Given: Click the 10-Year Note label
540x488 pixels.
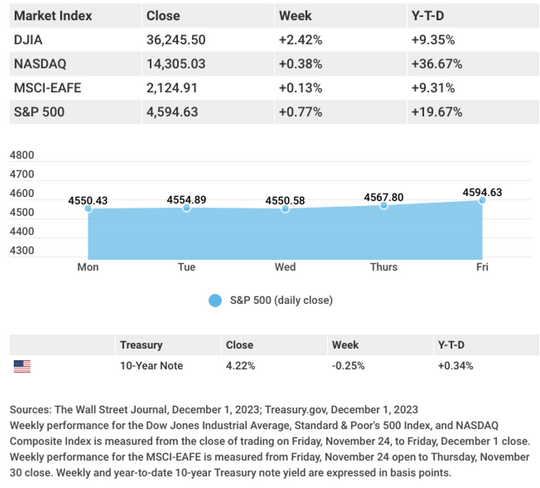Looking at the screenshot, I should (x=152, y=366).
